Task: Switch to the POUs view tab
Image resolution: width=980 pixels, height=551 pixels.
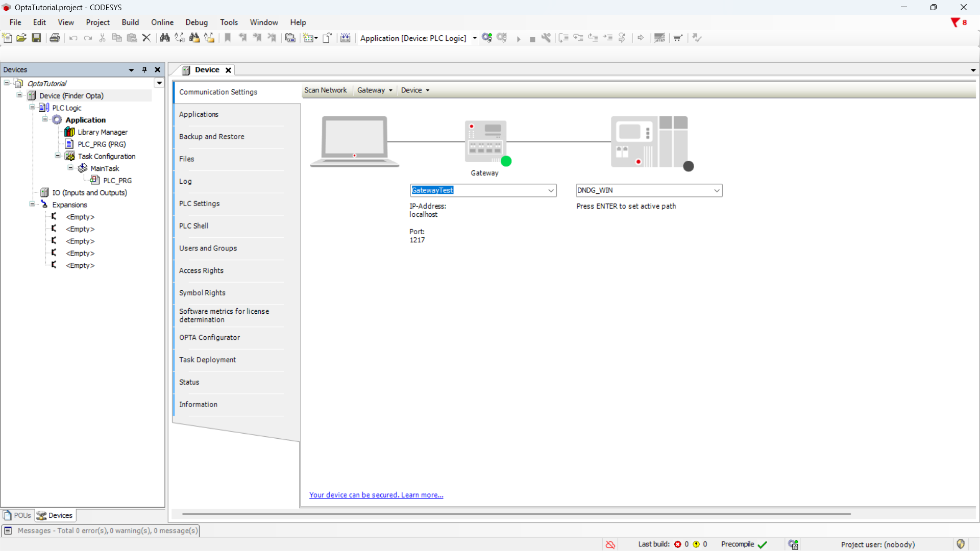Action: tap(18, 515)
